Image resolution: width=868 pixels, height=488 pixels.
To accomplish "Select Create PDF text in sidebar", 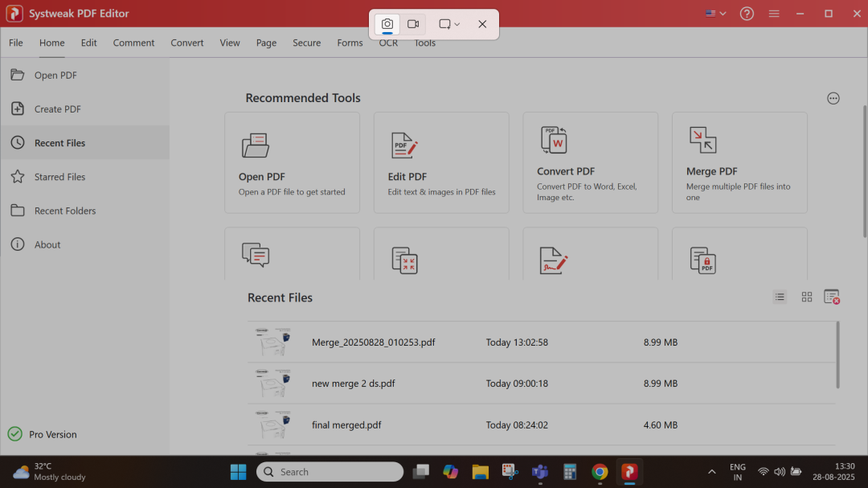I will 58,109.
